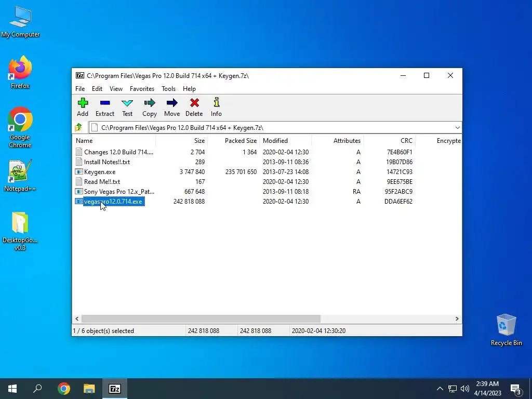Sort by the Size column header

(181, 140)
